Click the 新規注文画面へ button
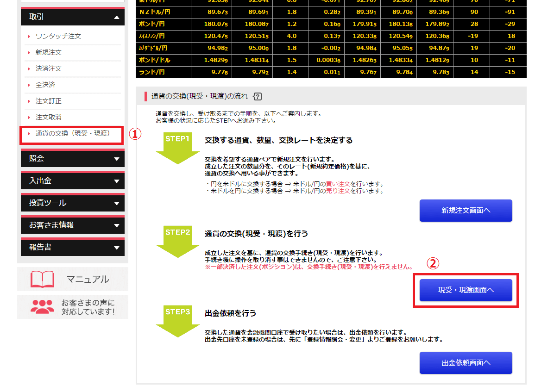This screenshot has width=535, height=392. click(466, 210)
